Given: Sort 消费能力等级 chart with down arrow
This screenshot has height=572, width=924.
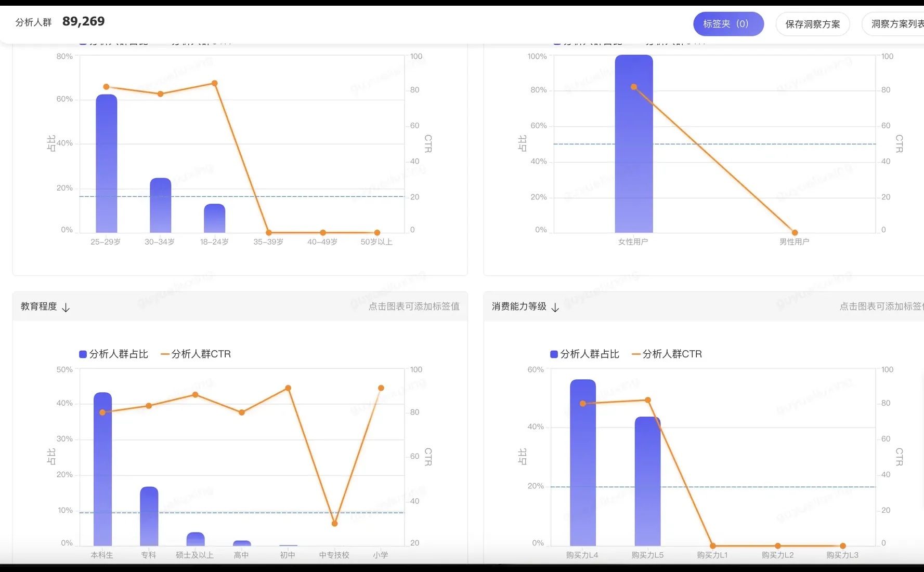Looking at the screenshot, I should click(555, 307).
